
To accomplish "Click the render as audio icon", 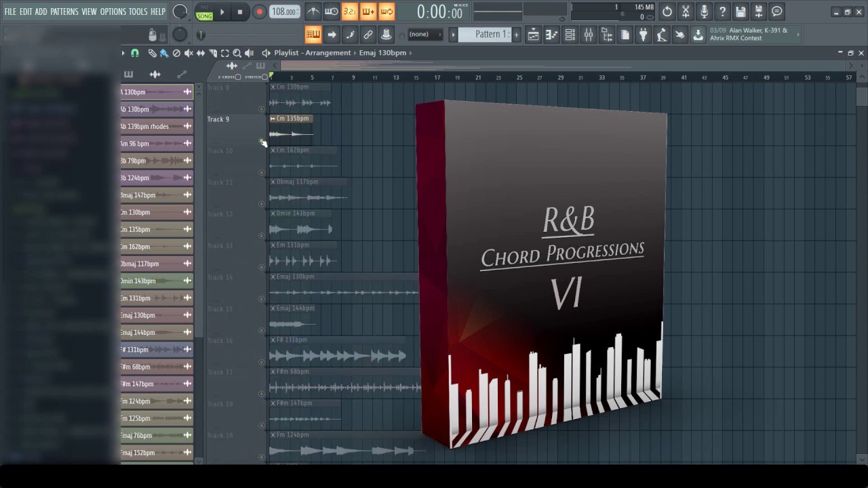I will pyautogui.click(x=759, y=12).
